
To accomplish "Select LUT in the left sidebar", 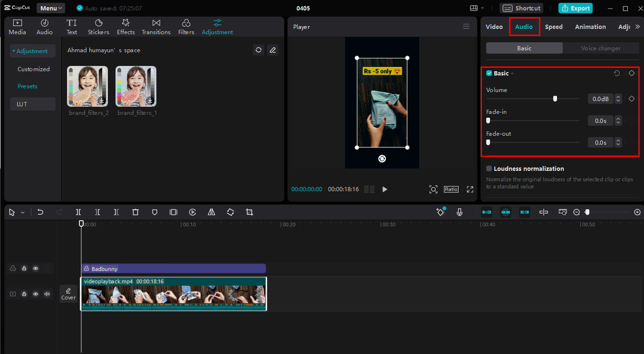I will (x=33, y=104).
